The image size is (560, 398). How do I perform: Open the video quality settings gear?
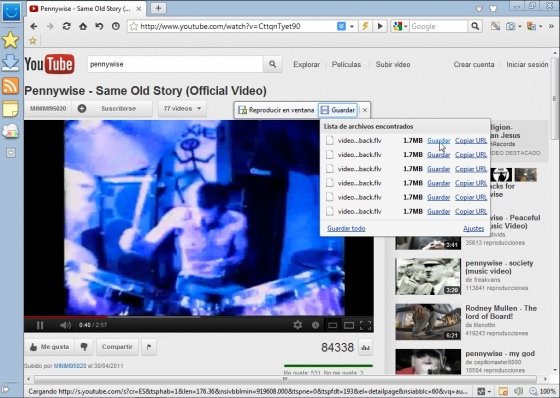pyautogui.click(x=297, y=325)
